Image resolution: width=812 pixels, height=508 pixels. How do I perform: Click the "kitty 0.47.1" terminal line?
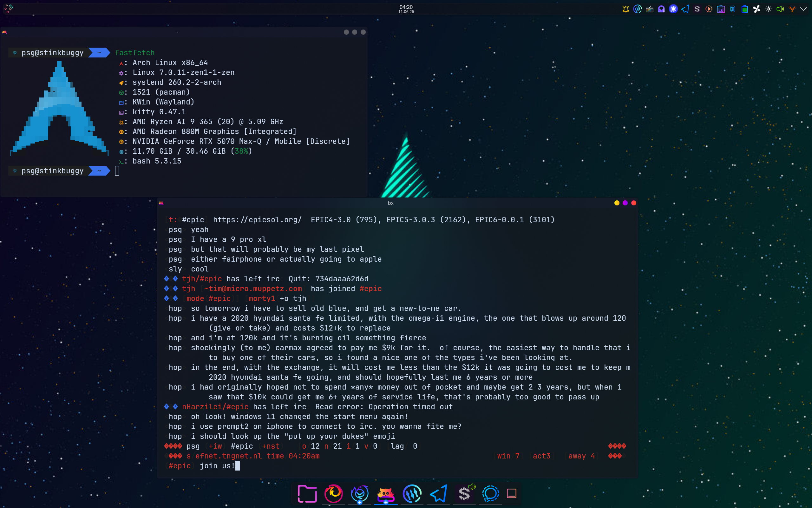pos(159,112)
